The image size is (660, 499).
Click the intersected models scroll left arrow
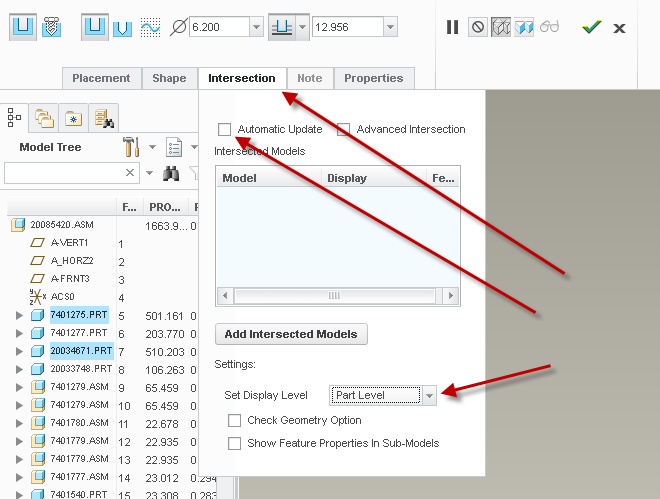click(x=225, y=295)
